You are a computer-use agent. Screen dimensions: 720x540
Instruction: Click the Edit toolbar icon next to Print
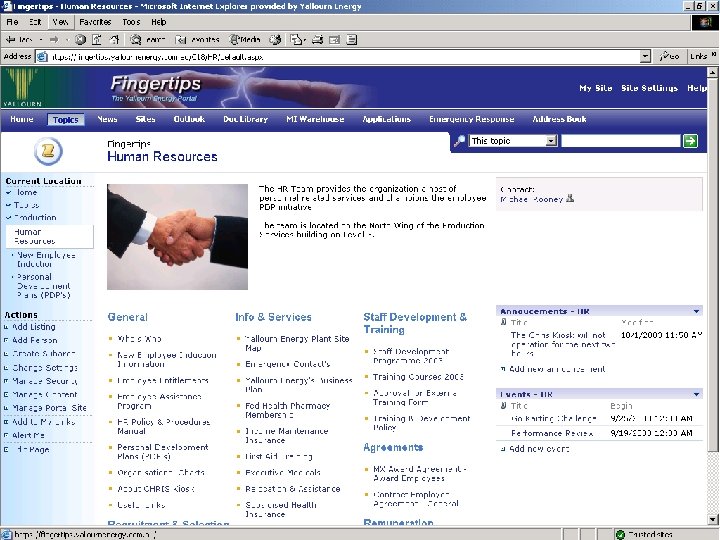(x=334, y=40)
